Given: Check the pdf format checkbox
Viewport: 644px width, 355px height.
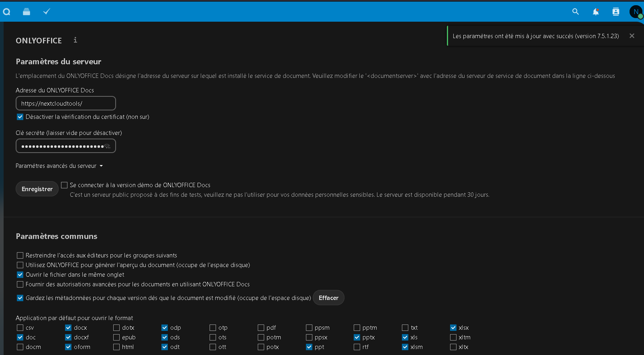Looking at the screenshot, I should (261, 328).
